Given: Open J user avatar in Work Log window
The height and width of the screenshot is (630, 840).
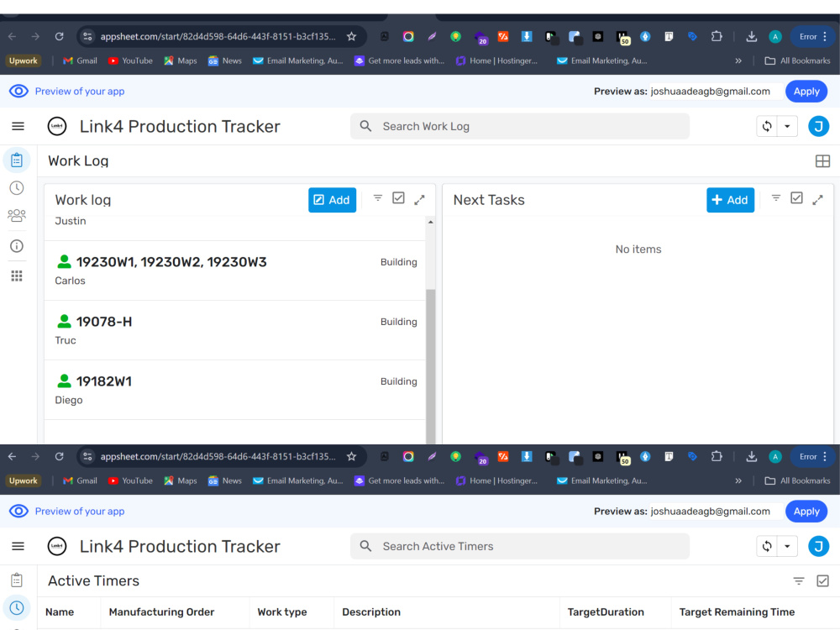Looking at the screenshot, I should coord(818,127).
